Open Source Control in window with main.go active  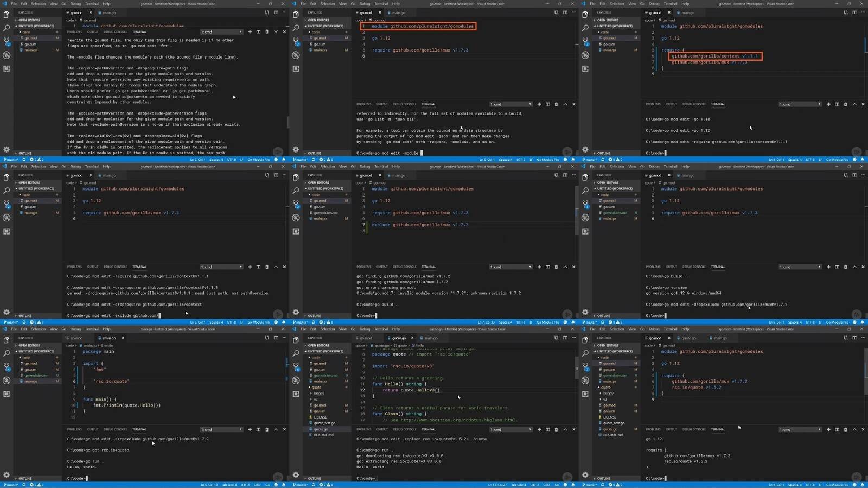[x=7, y=367]
